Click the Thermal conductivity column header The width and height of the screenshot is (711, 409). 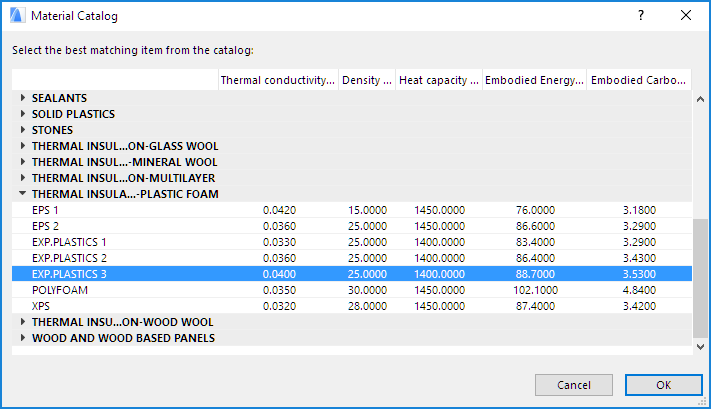(x=277, y=80)
